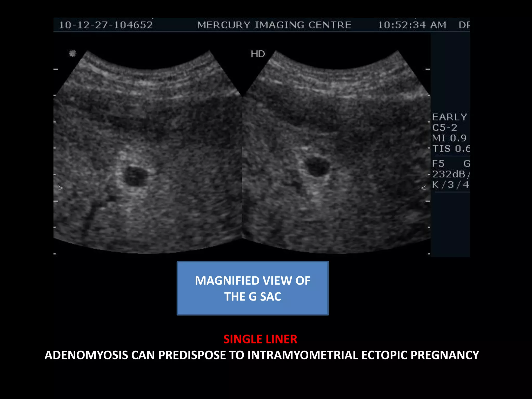This screenshot has width=532, height=399.
Task: Click the right focal zone '<' marker
Action: point(423,188)
